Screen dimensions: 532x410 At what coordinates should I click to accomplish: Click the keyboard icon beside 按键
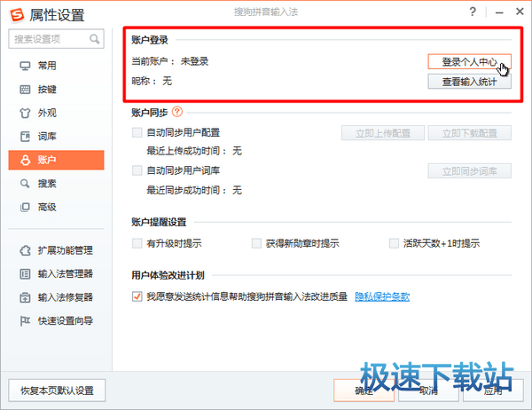click(25, 90)
